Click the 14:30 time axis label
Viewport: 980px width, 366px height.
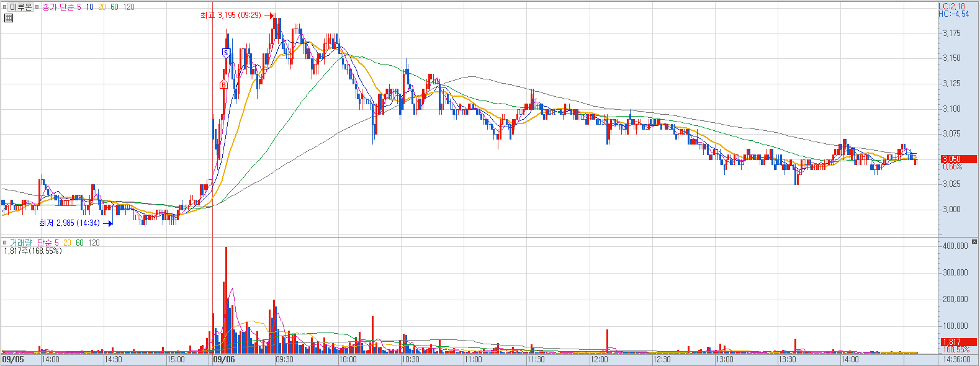coord(113,359)
